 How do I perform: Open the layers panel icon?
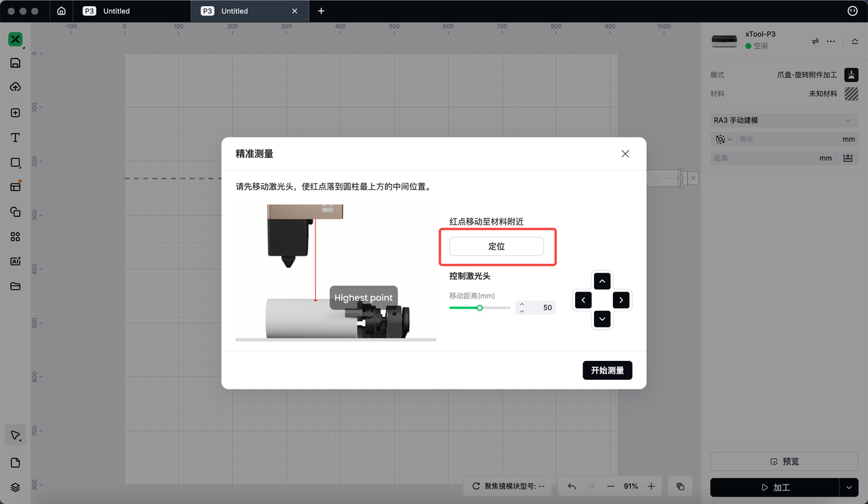15,487
